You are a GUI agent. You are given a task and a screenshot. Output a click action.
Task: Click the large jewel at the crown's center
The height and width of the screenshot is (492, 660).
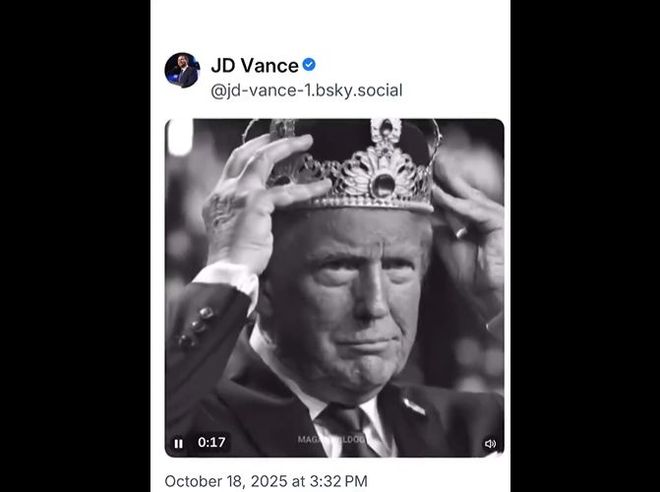click(382, 183)
